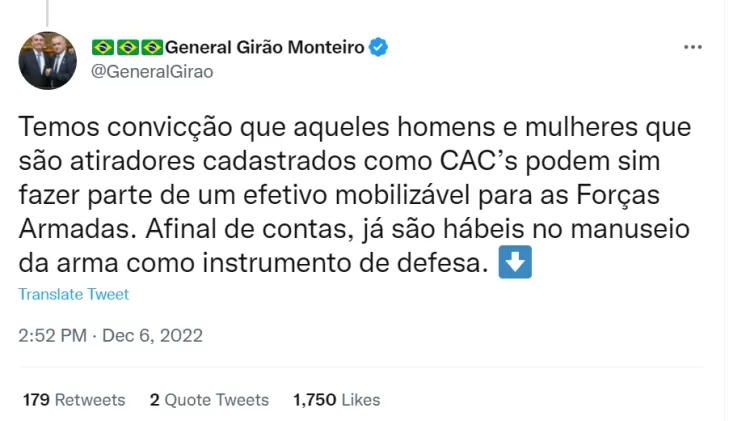The height and width of the screenshot is (421, 750).
Task: Click the second Brazil flag emoji
Action: point(128,47)
